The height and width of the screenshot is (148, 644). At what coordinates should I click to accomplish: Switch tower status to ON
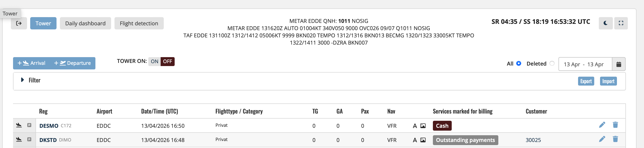(x=154, y=61)
